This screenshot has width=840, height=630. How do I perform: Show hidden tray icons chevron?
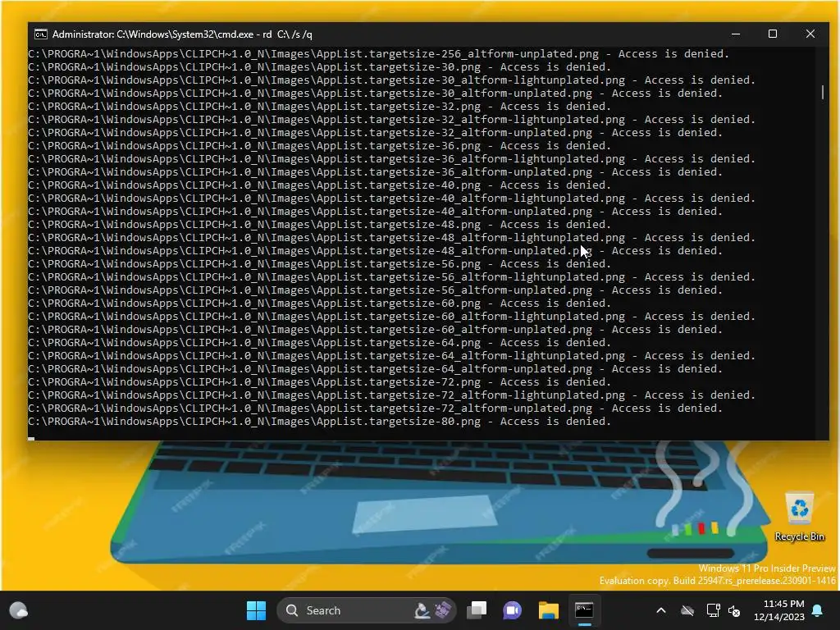point(661,610)
